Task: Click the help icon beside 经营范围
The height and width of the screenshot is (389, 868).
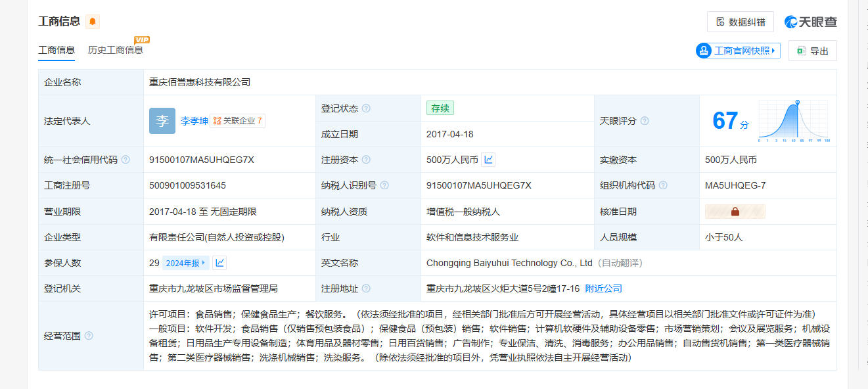Action: [89, 336]
